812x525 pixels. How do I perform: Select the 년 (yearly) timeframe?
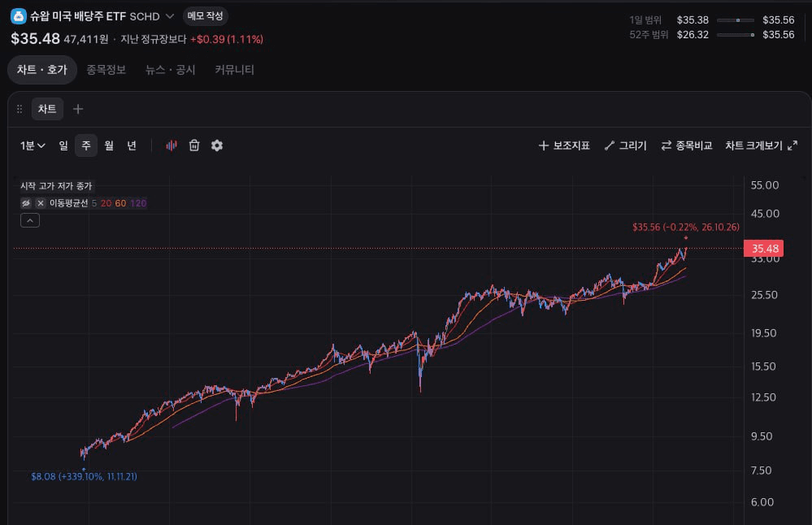[x=132, y=145]
